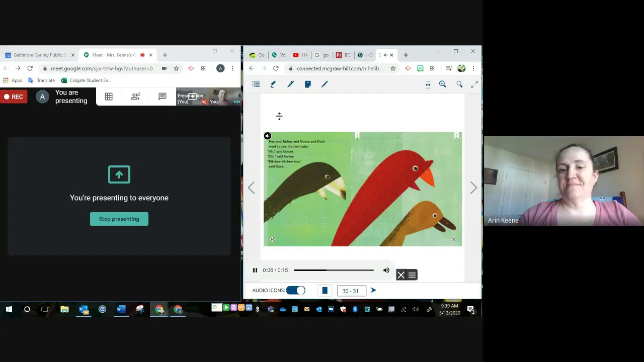
Task: Switch to the YouTube browser tab
Action: point(300,55)
